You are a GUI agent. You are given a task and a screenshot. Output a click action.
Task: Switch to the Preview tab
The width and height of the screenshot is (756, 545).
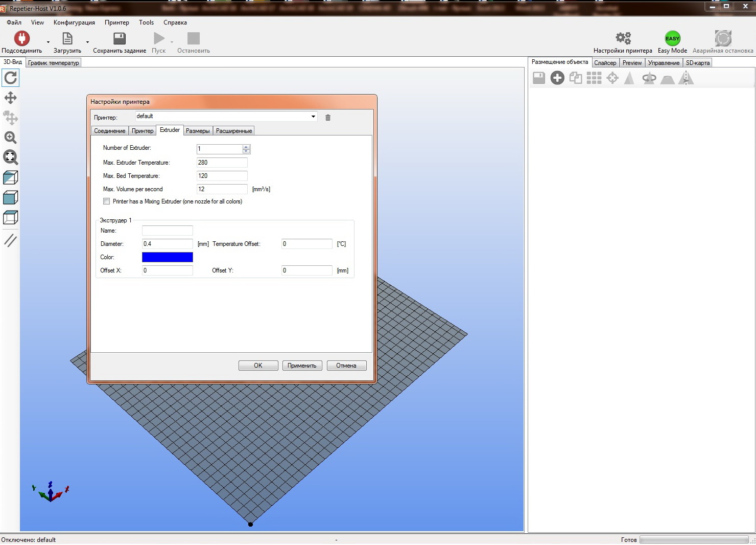coord(632,63)
